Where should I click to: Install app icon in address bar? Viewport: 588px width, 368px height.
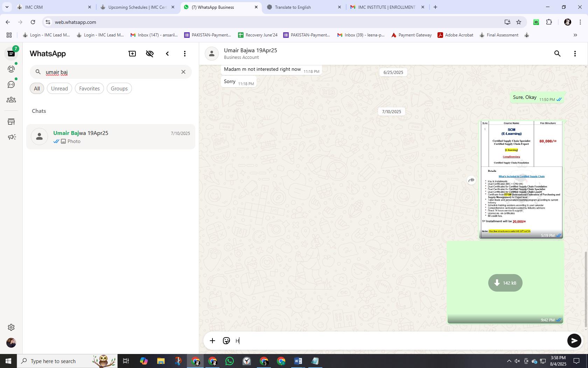click(507, 22)
